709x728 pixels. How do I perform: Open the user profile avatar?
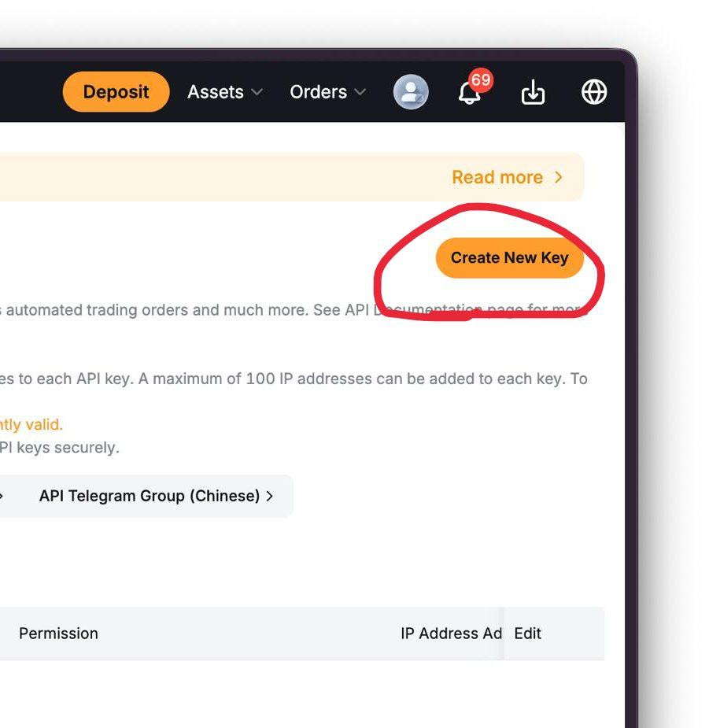pyautogui.click(x=411, y=92)
